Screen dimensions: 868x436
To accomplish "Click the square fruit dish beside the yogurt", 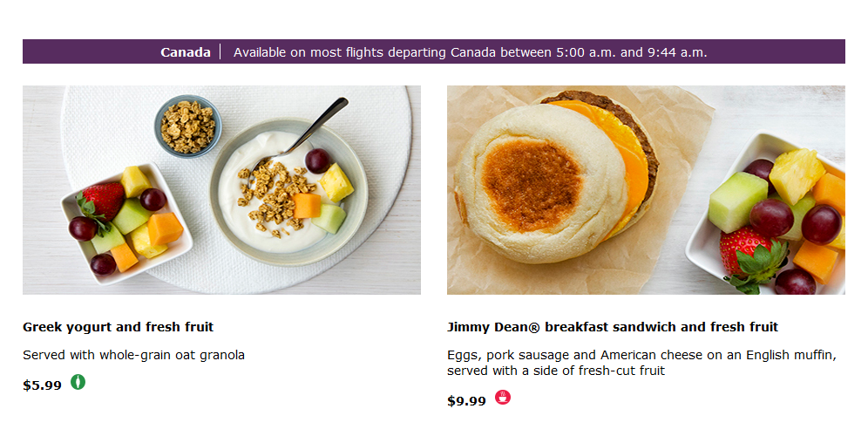I will tap(126, 224).
